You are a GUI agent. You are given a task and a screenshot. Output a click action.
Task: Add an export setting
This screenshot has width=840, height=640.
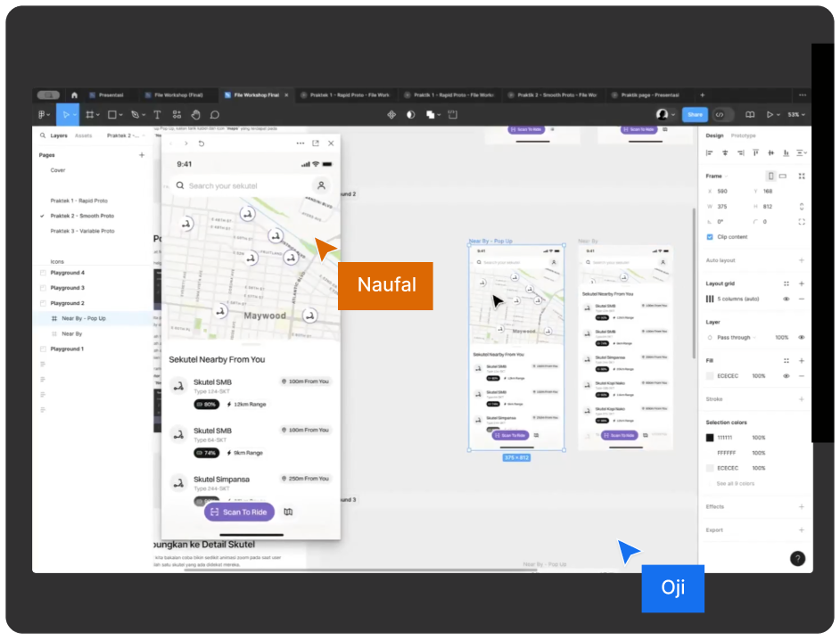pyautogui.click(x=802, y=530)
